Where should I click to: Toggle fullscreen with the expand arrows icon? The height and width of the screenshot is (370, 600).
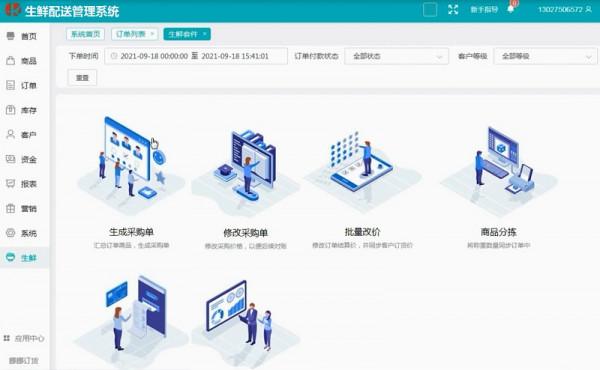(x=453, y=10)
